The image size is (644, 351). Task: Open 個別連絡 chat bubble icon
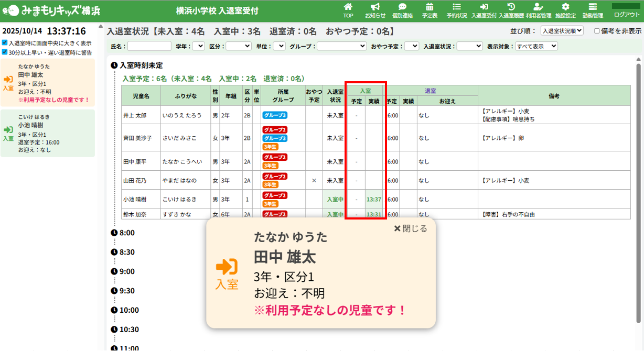pyautogui.click(x=402, y=7)
